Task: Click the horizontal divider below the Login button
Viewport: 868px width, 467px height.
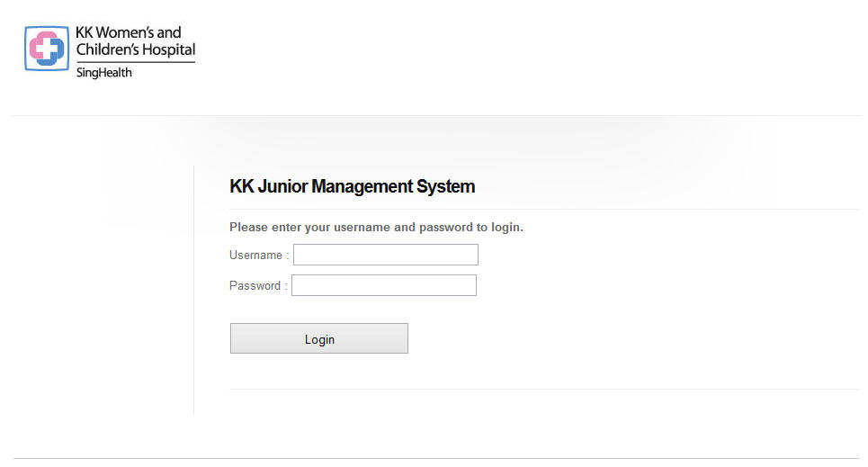Action: point(543,389)
